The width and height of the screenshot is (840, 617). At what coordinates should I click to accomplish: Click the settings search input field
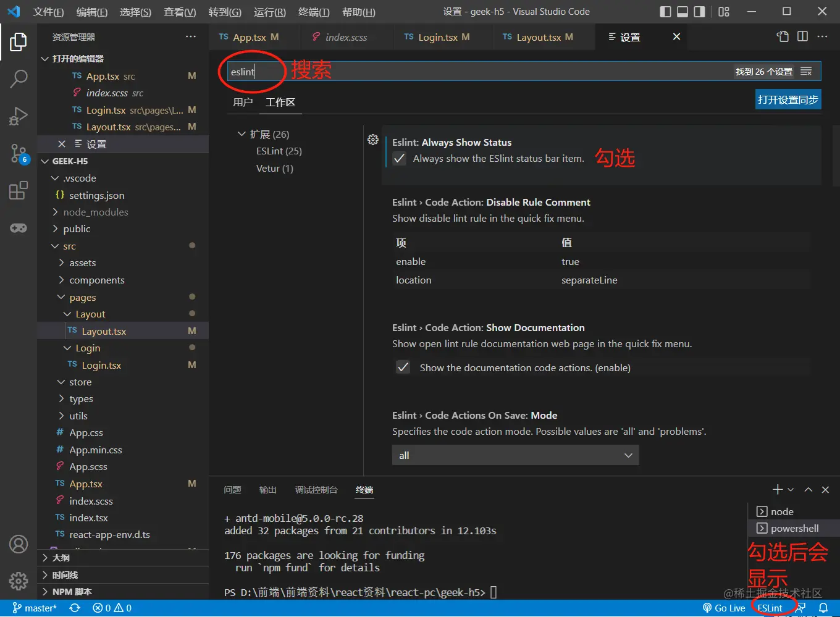coord(482,72)
